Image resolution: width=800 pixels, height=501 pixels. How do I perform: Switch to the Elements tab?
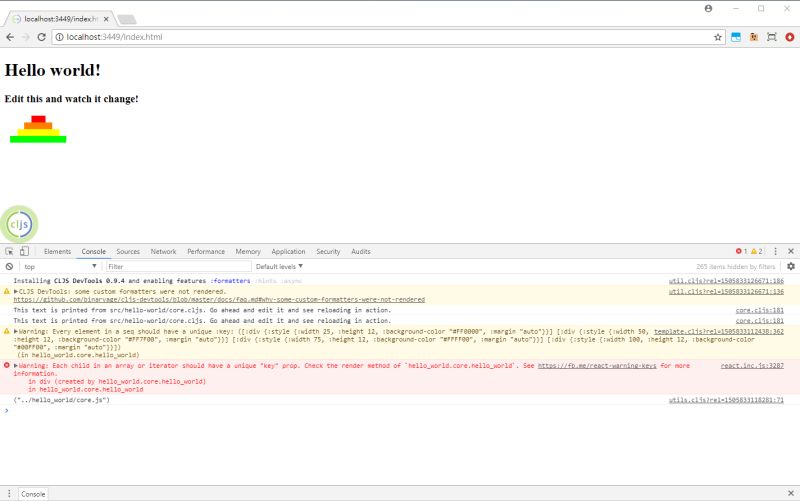pos(57,252)
